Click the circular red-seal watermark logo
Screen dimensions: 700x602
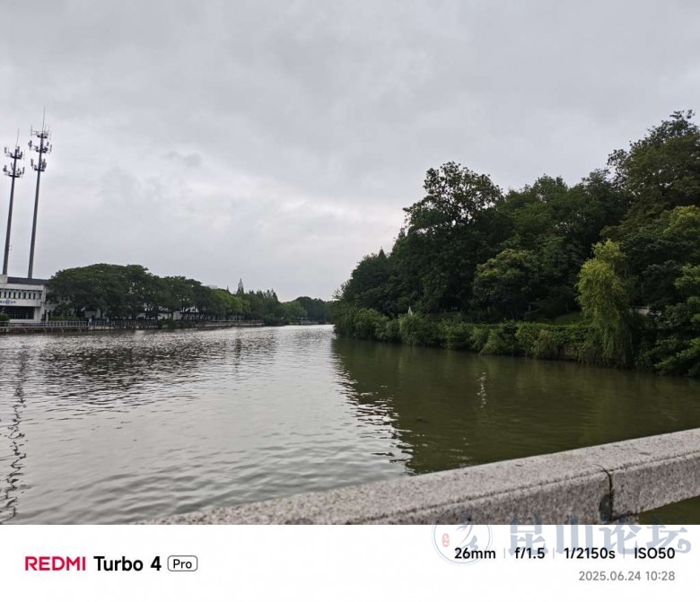(x=463, y=537)
